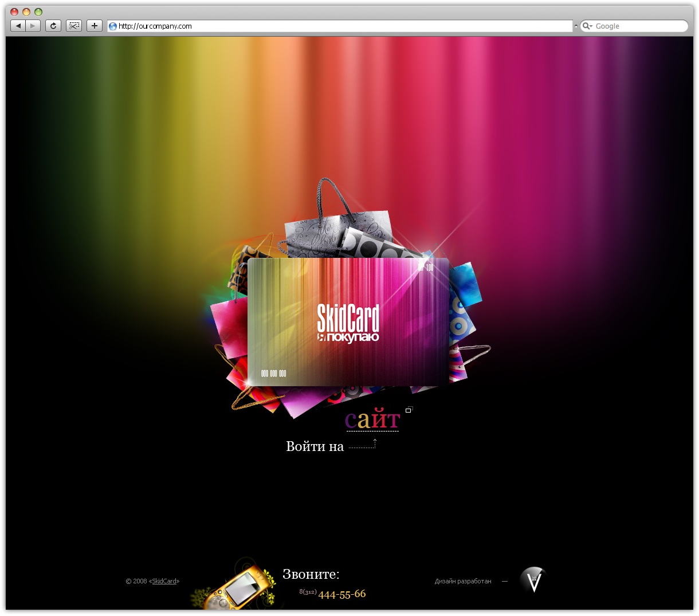699x616 pixels.
Task: Click the browser forward arrow button
Action: point(33,26)
